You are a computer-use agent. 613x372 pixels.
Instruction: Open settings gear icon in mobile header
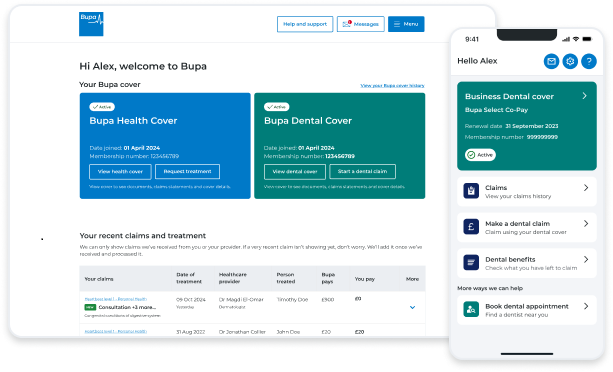[x=570, y=61]
